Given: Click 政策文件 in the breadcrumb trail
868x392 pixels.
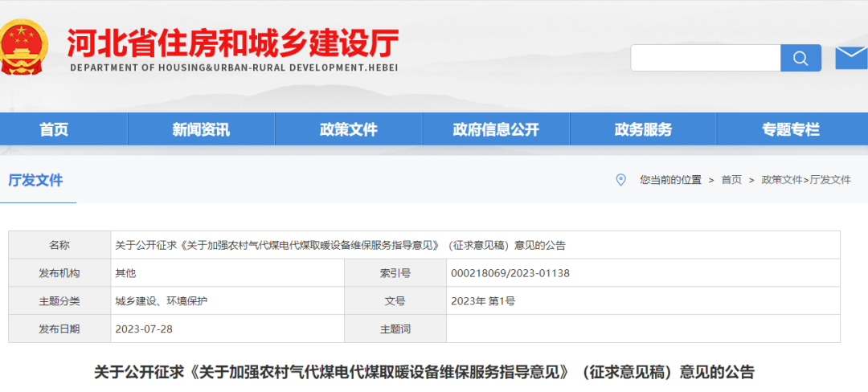Looking at the screenshot, I should [x=781, y=180].
